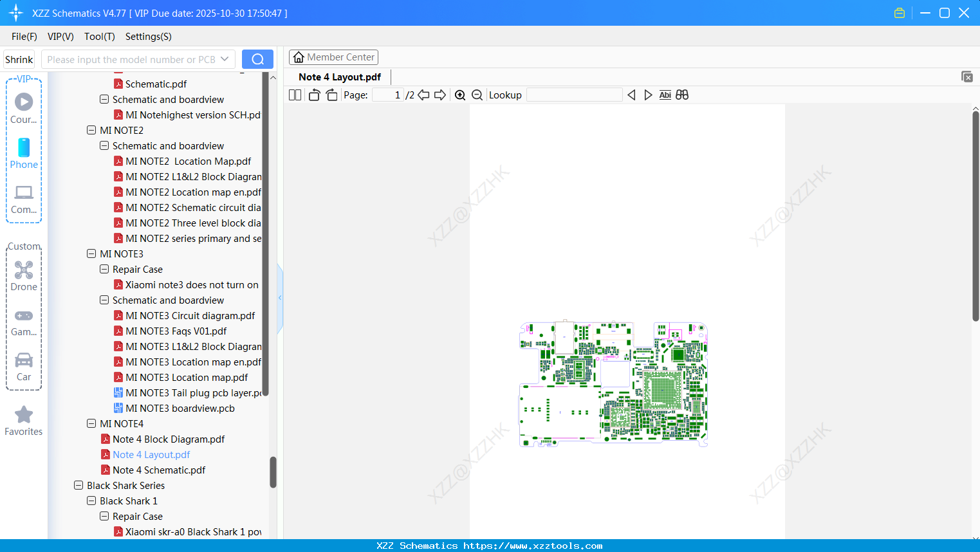The image size is (980, 552).
Task: Open the Car category
Action: (x=24, y=366)
